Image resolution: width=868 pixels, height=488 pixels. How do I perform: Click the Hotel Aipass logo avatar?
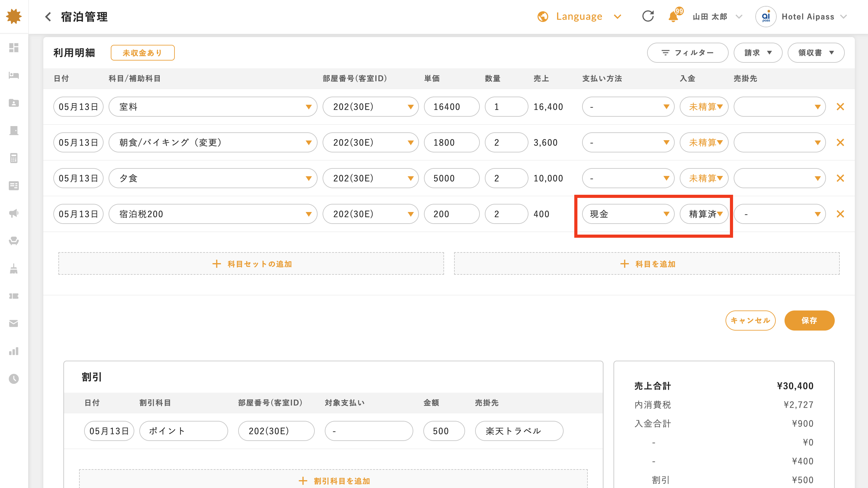pos(766,17)
